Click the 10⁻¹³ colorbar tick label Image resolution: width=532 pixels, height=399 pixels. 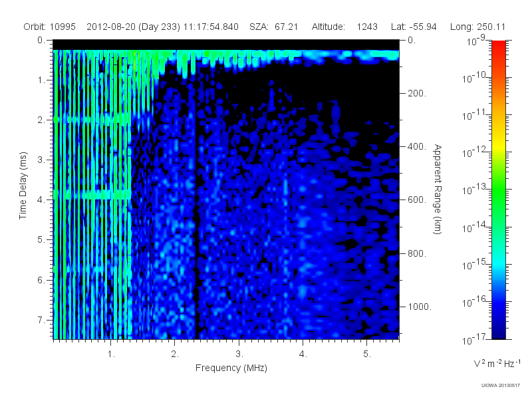475,190
